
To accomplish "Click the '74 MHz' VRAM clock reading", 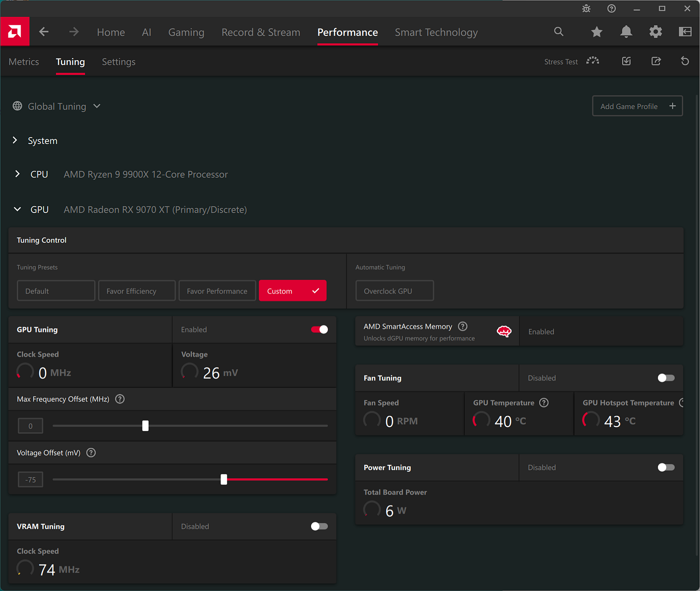I will [x=59, y=569].
